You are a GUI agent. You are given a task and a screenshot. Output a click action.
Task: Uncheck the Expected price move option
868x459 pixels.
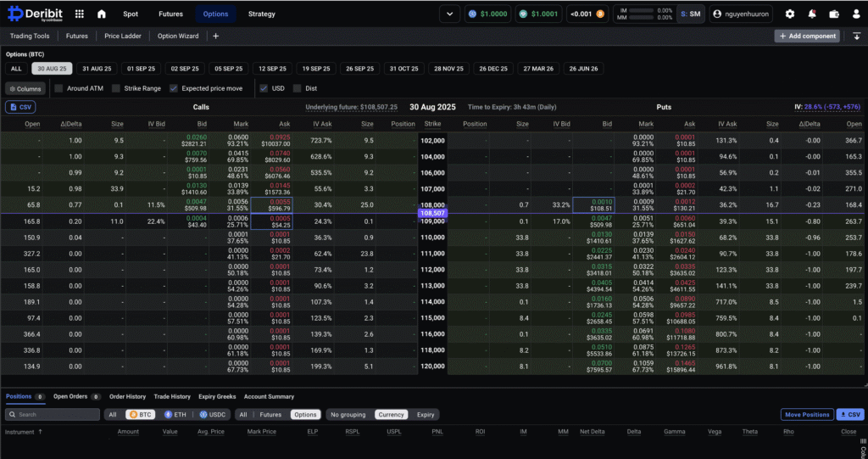pos(174,88)
